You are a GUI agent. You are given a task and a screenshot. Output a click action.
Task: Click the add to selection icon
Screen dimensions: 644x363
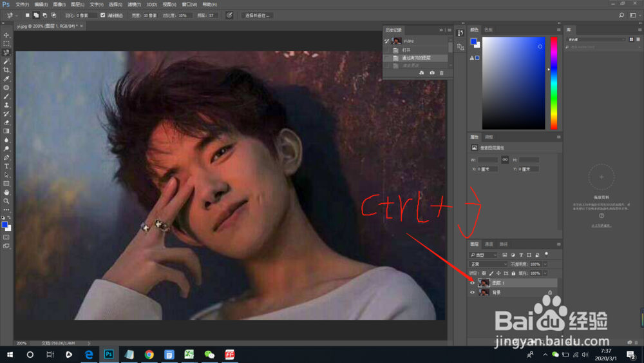tap(36, 15)
